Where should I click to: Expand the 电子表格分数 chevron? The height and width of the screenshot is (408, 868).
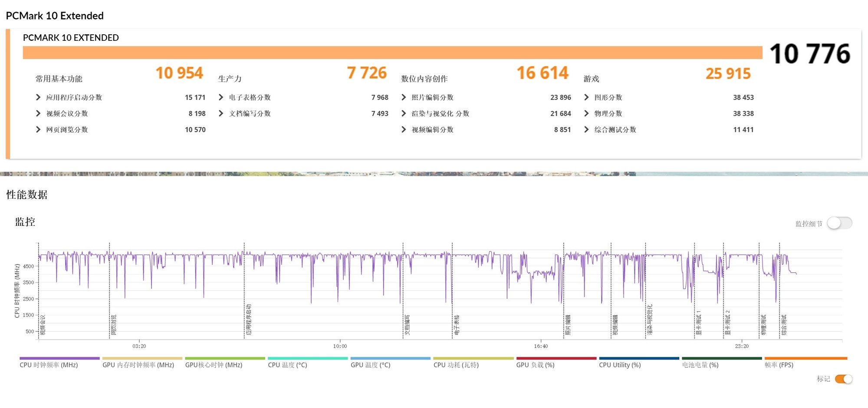(x=221, y=98)
